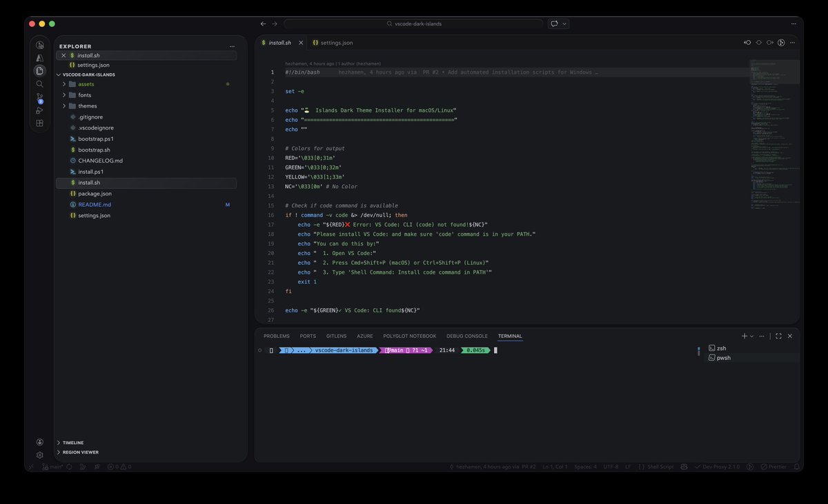
Task: Open editor More Actions ellipsis
Action: 793,42
